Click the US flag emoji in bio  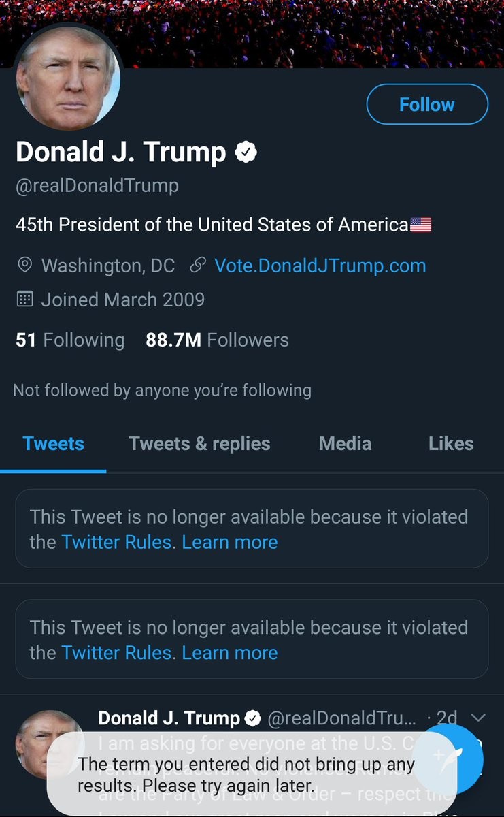click(x=421, y=225)
